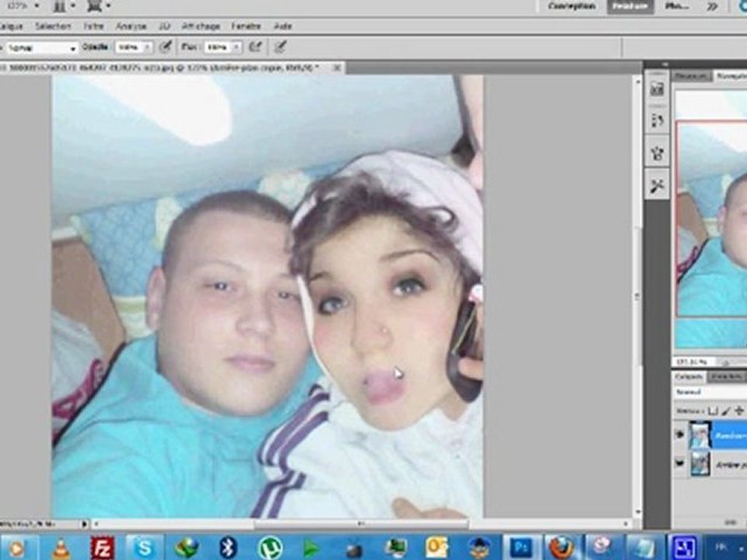The height and width of the screenshot is (560, 747).
Task: Open Firefox from the taskbar
Action: (x=560, y=548)
